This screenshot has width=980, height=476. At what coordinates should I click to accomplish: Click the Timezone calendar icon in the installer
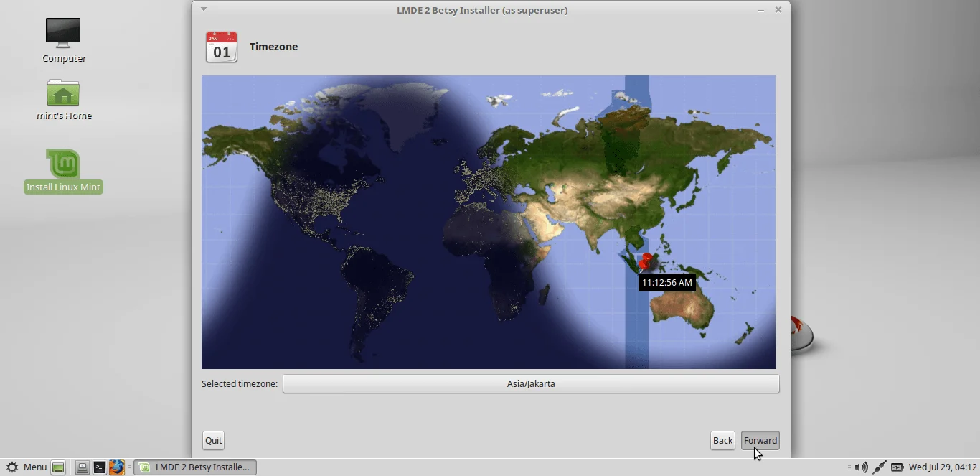click(221, 46)
